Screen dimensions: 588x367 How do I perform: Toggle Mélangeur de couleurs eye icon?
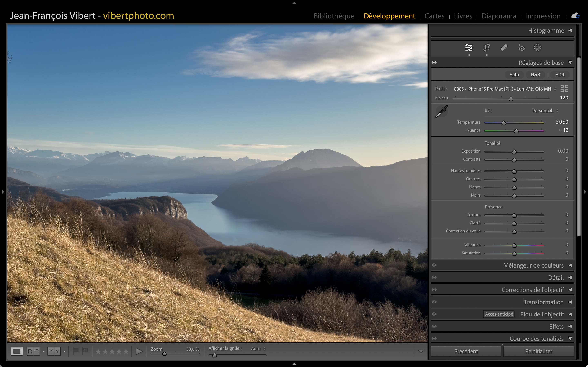434,265
